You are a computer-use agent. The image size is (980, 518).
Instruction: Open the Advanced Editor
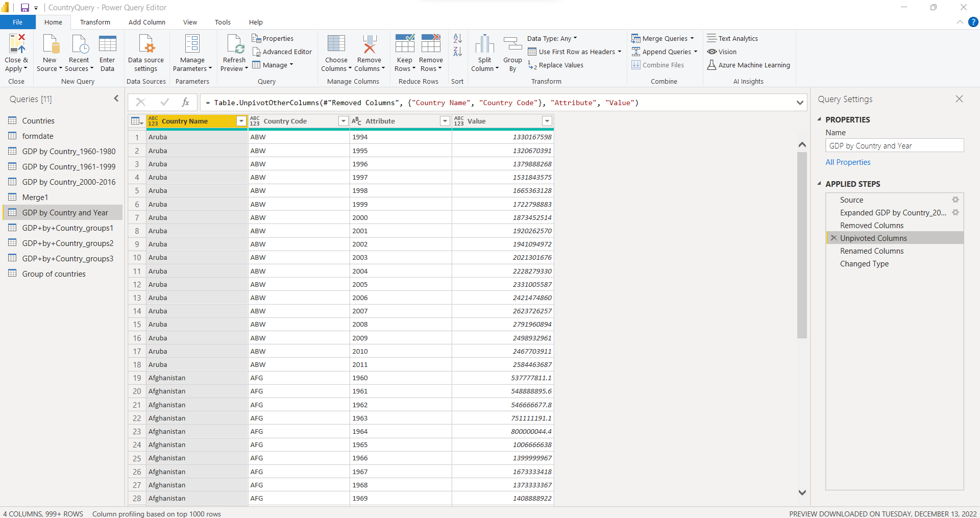coord(282,52)
